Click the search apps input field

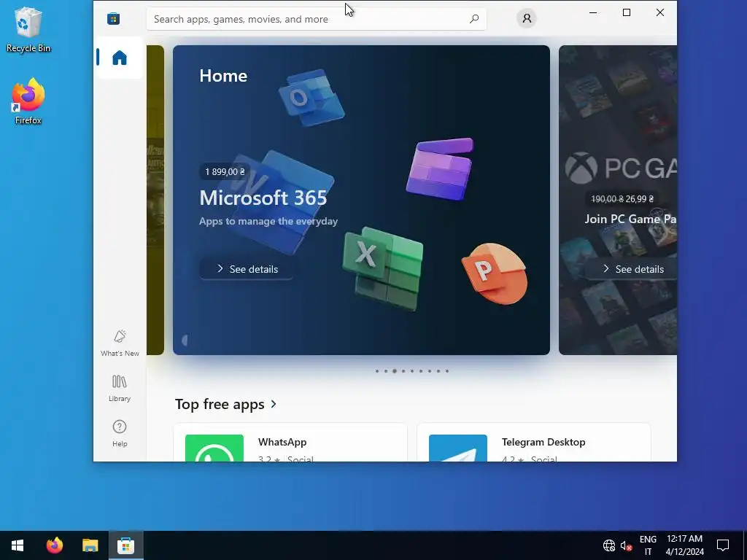tap(317, 19)
